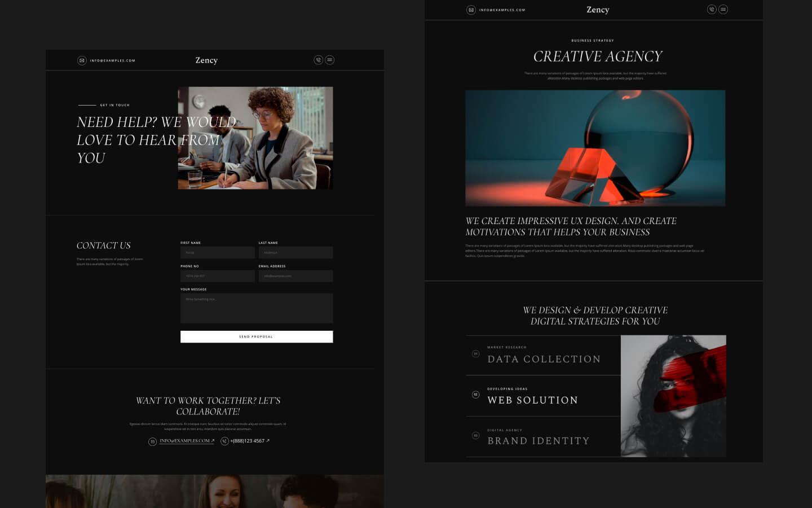Click the phone icon in the left page header
The height and width of the screenshot is (508, 812).
pyautogui.click(x=318, y=60)
